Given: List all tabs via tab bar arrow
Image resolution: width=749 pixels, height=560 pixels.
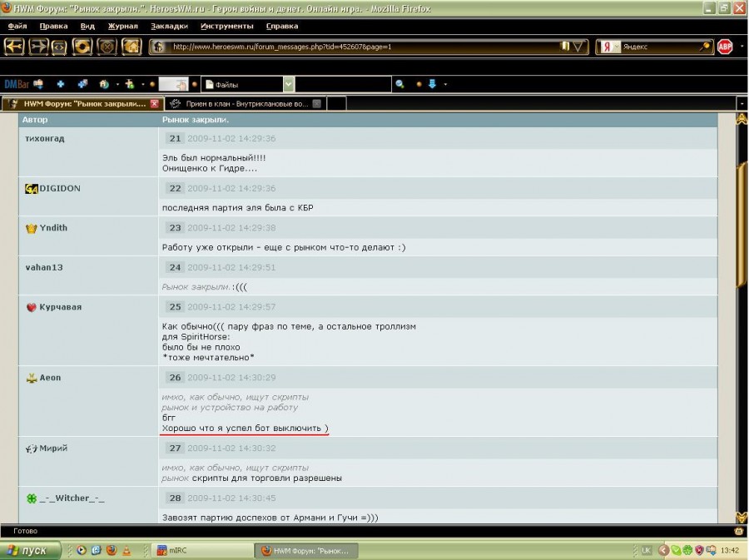Looking at the screenshot, I should (741, 104).
